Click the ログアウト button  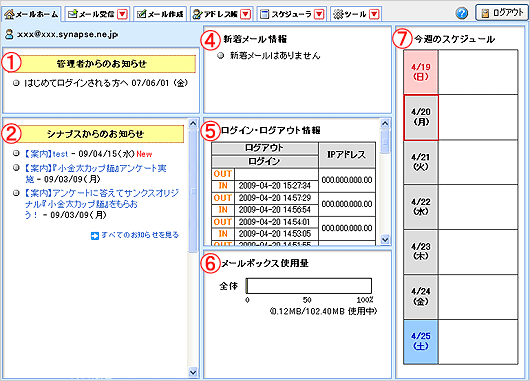(502, 13)
